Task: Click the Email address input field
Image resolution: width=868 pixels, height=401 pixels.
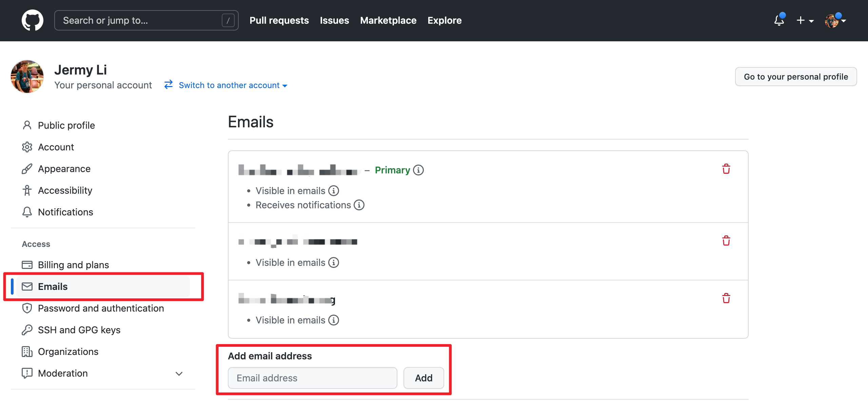Action: pyautogui.click(x=312, y=378)
